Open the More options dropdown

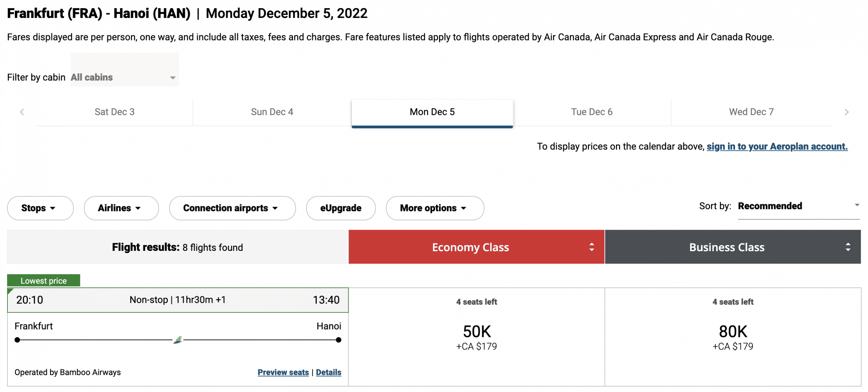tap(435, 208)
